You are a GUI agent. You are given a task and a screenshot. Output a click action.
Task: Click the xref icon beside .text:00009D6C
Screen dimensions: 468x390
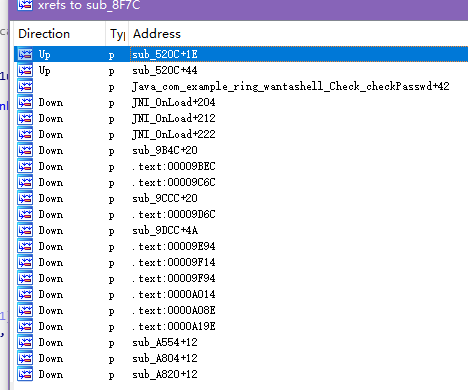tap(25, 214)
